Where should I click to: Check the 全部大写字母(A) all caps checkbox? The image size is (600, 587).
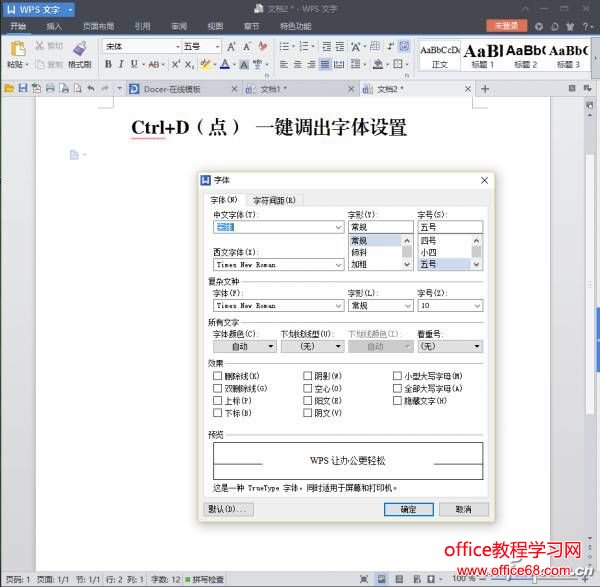tap(397, 388)
